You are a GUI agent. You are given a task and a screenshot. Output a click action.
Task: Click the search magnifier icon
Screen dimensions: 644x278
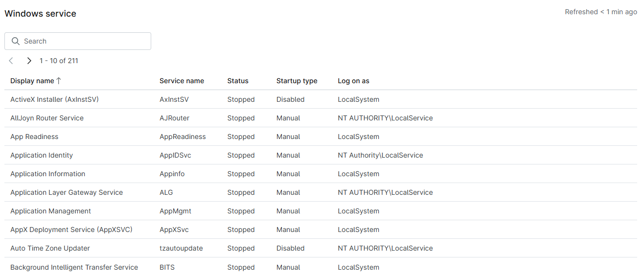16,41
